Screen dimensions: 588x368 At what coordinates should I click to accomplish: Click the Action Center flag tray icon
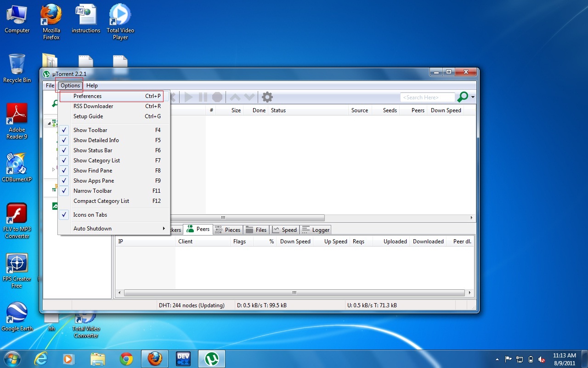(509, 359)
